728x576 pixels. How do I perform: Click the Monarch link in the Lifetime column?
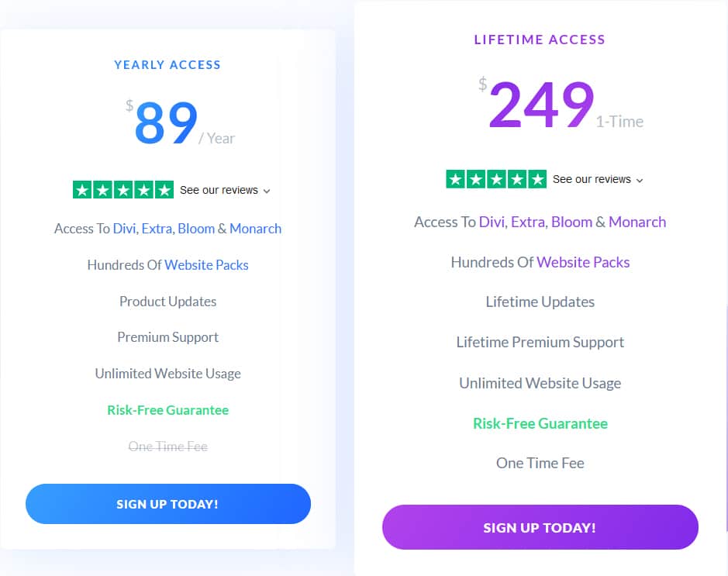click(x=637, y=222)
